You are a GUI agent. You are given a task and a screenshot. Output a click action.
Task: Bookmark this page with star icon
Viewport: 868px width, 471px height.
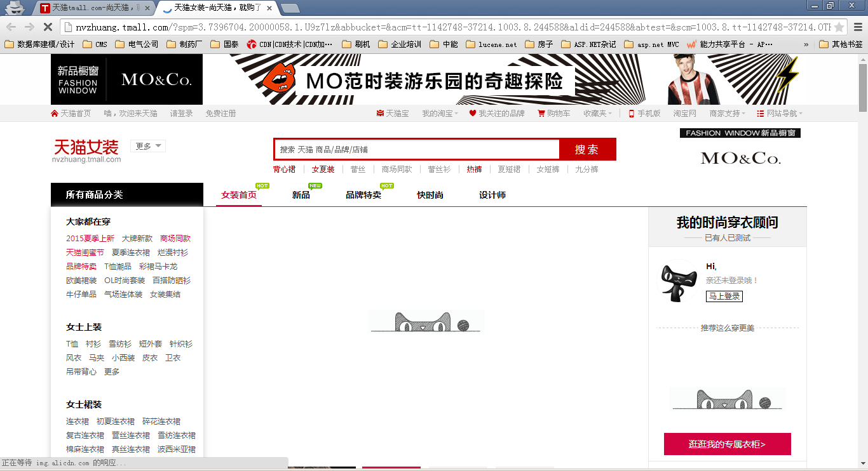839,27
